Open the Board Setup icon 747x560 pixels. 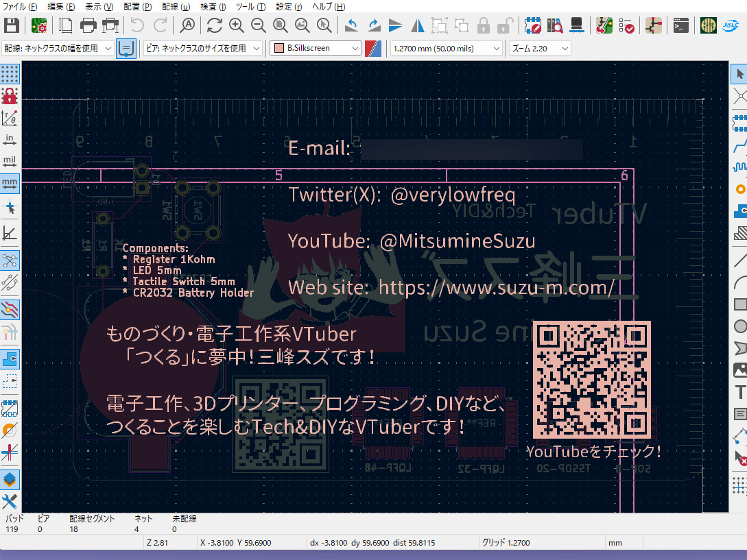(x=39, y=26)
